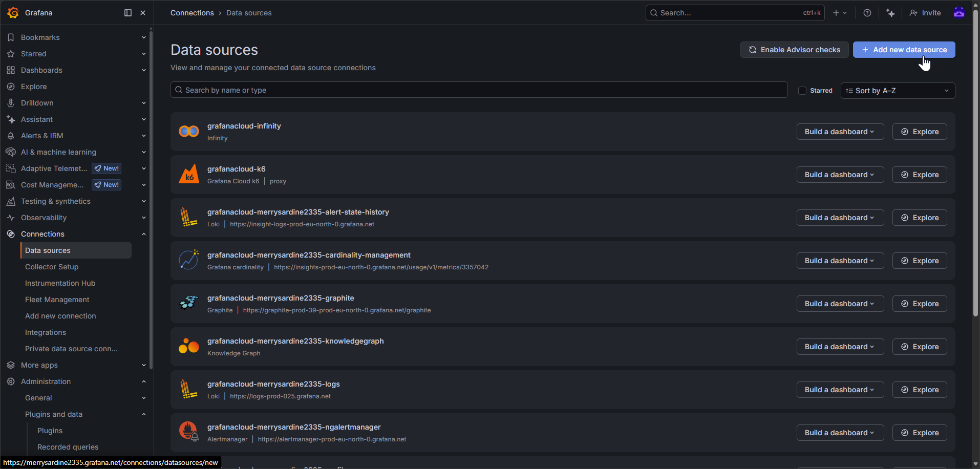Viewport: 980px width, 469px height.
Task: Open Private data source connect item
Action: point(71,349)
